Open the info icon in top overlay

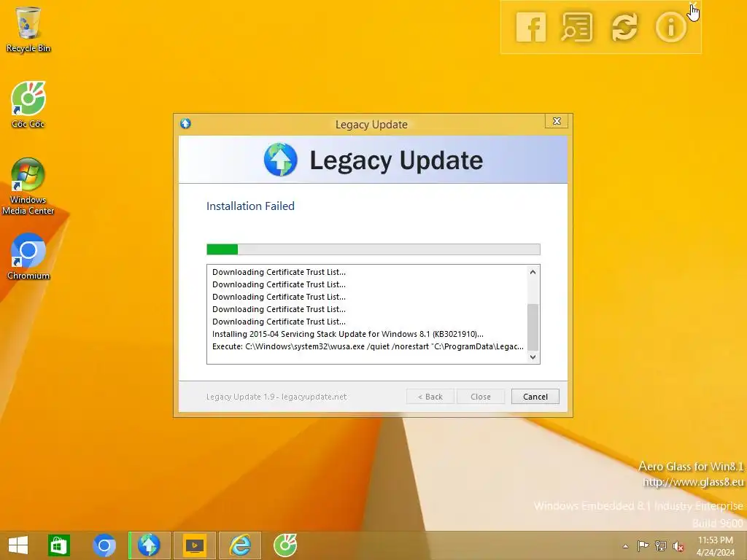point(671,27)
